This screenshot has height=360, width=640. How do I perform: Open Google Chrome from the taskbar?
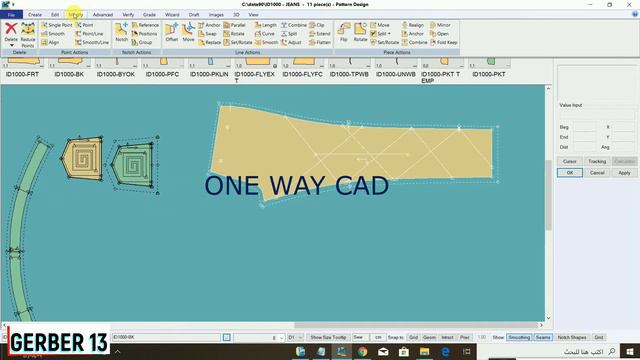[362, 351]
